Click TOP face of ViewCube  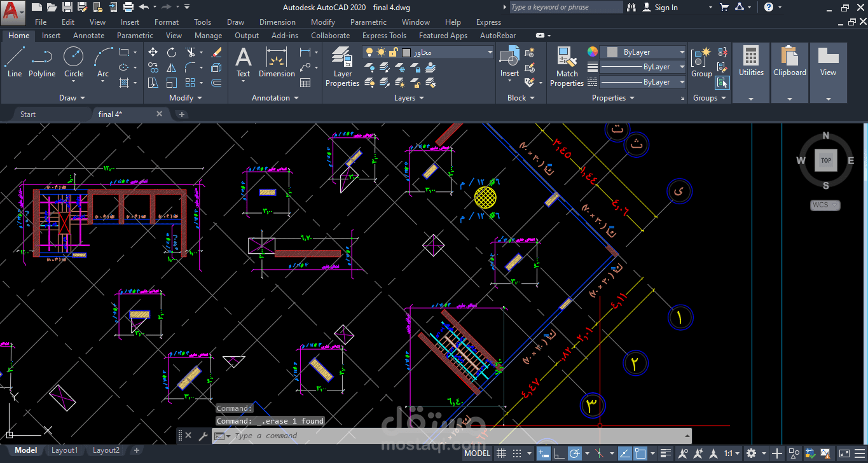click(825, 160)
